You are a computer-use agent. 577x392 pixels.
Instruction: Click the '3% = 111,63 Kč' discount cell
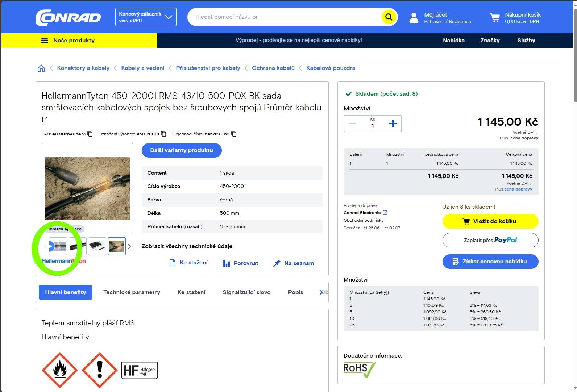click(x=483, y=305)
